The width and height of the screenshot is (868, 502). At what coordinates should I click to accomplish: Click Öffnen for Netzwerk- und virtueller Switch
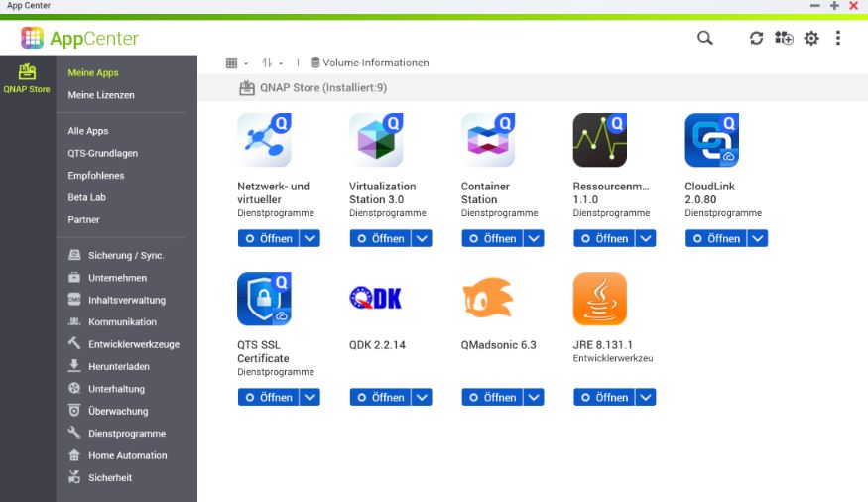pyautogui.click(x=269, y=238)
